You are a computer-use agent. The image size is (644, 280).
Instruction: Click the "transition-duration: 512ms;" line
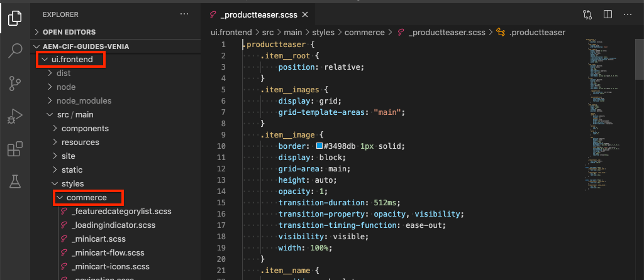pos(339,203)
